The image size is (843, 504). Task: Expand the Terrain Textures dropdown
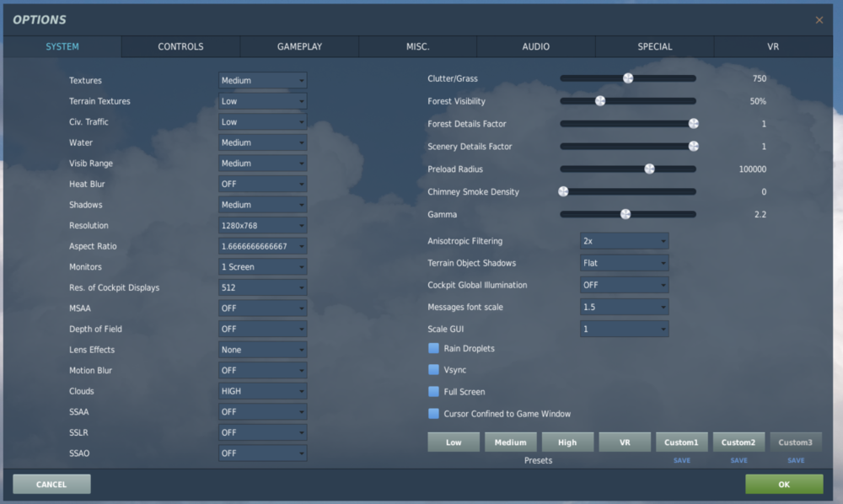(262, 101)
